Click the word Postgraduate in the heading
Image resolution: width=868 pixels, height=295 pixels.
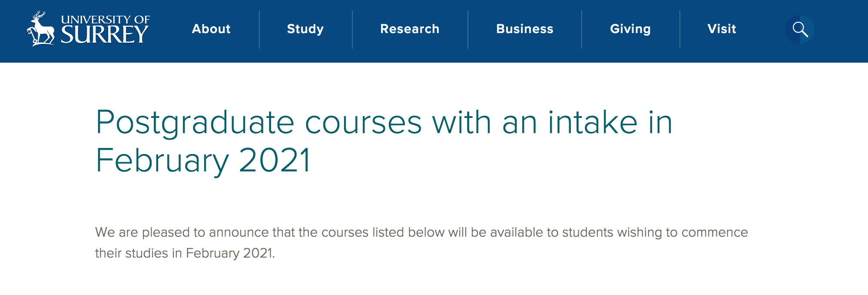[195, 123]
